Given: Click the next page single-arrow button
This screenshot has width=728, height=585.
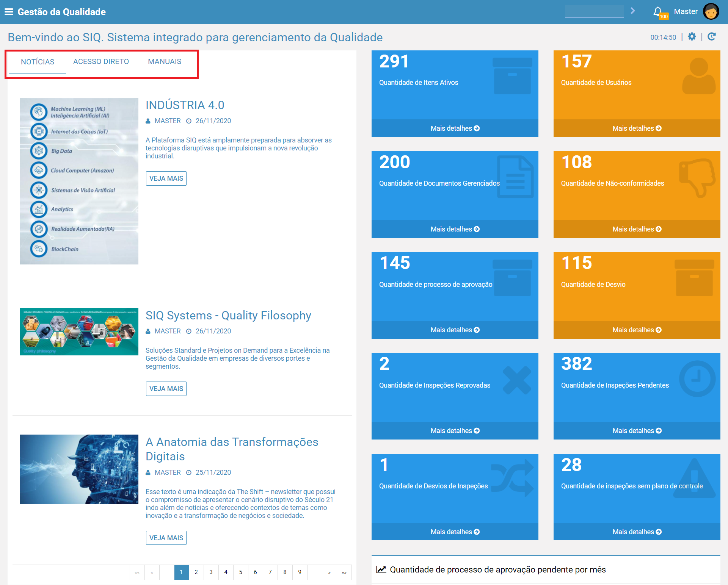Looking at the screenshot, I should [x=329, y=572].
